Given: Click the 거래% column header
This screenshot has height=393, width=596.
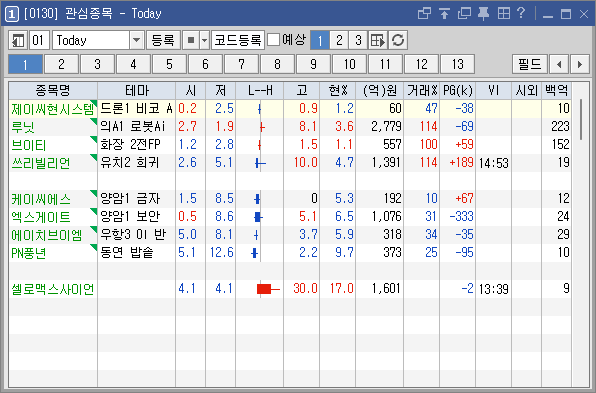Looking at the screenshot, I should coord(422,90).
